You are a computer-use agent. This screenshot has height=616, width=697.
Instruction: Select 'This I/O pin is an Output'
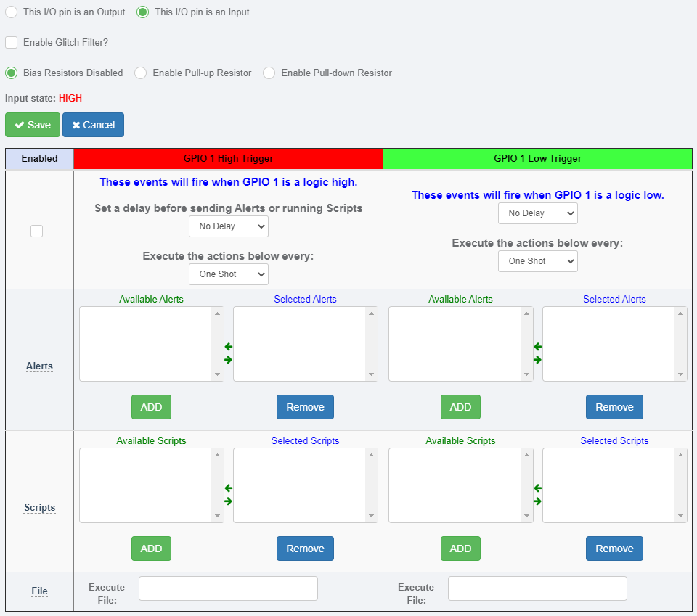(x=12, y=12)
